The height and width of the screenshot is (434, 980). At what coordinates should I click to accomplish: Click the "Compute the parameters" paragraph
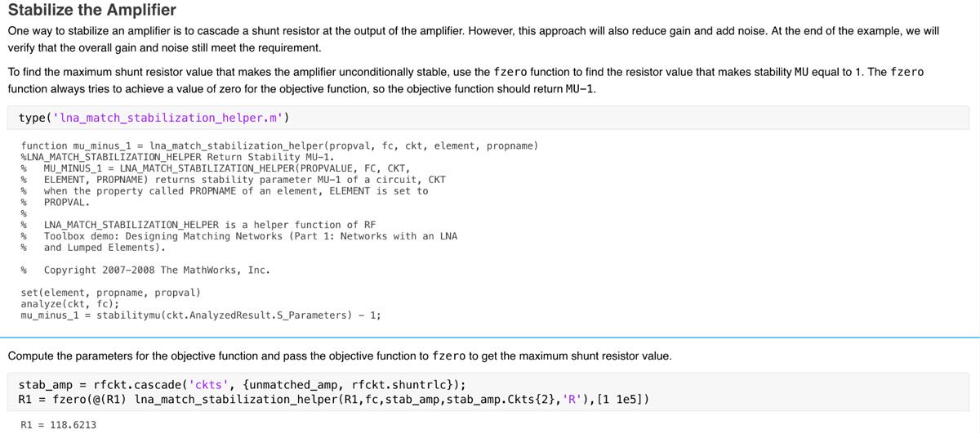(339, 356)
